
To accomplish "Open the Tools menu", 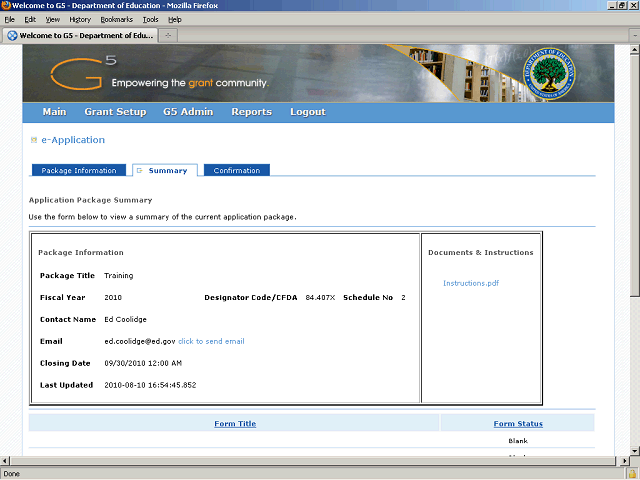I will tap(150, 20).
